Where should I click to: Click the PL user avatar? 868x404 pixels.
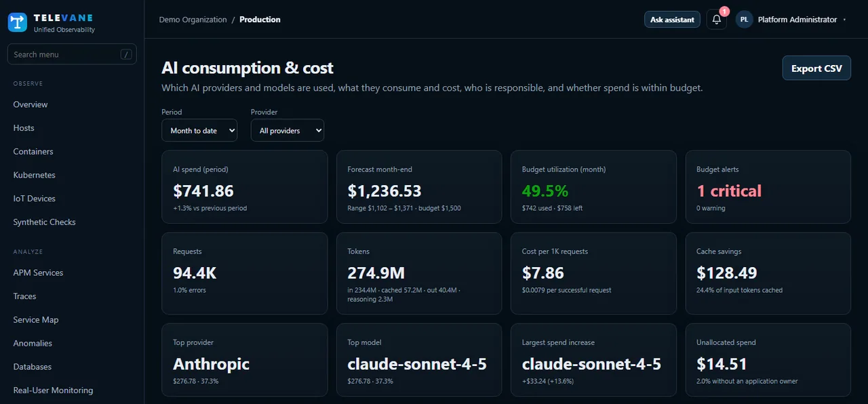pyautogui.click(x=744, y=20)
